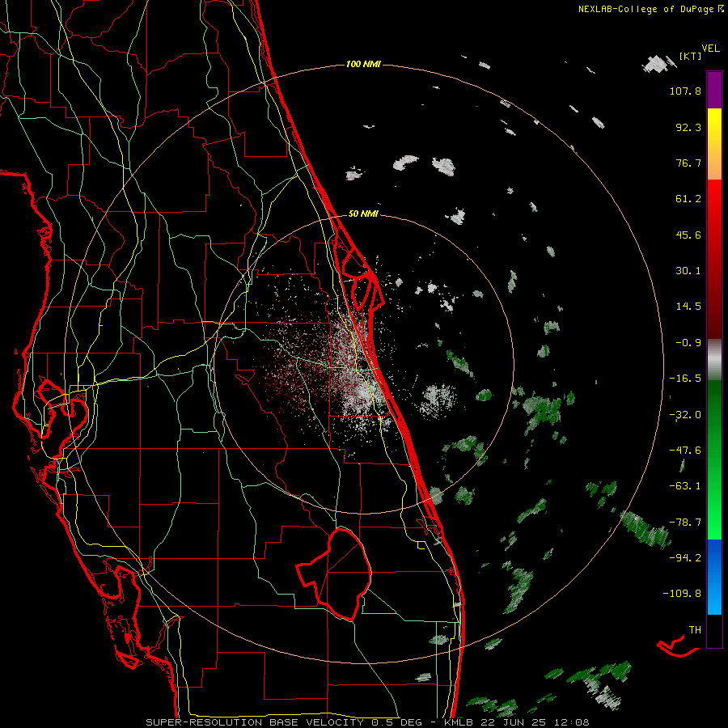
Task: Click the purple segment of the color bar
Action: pyautogui.click(x=714, y=90)
